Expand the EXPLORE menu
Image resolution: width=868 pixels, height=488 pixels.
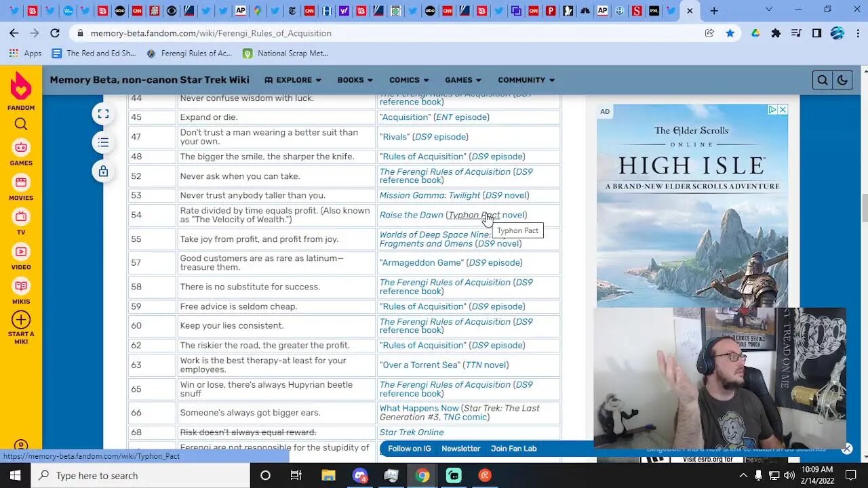(x=293, y=80)
